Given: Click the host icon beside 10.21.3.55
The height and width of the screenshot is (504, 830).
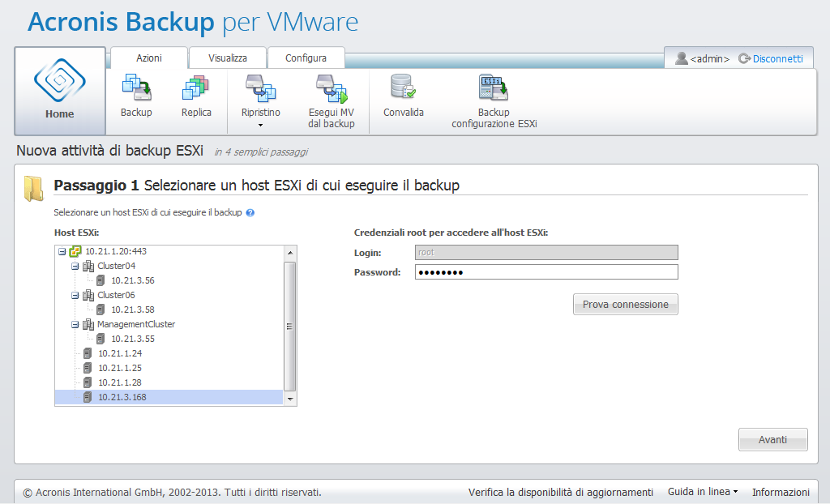Looking at the screenshot, I should click(101, 339).
